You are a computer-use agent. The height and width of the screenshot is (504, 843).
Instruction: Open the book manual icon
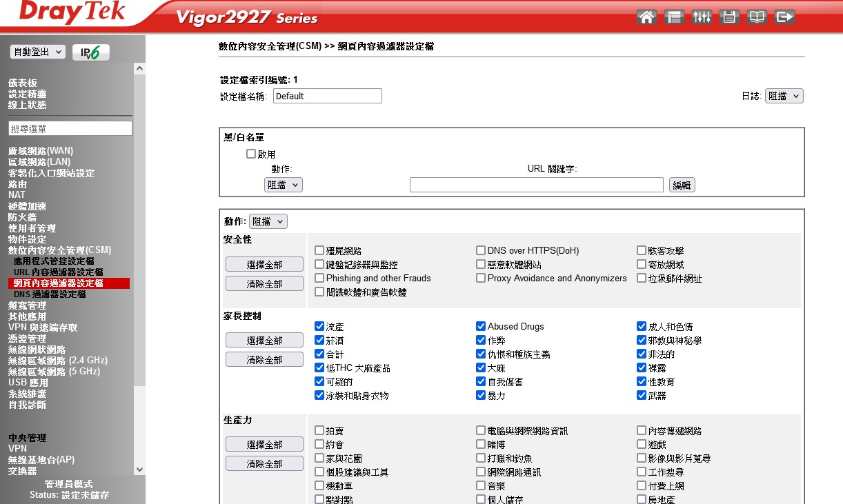[x=757, y=17]
